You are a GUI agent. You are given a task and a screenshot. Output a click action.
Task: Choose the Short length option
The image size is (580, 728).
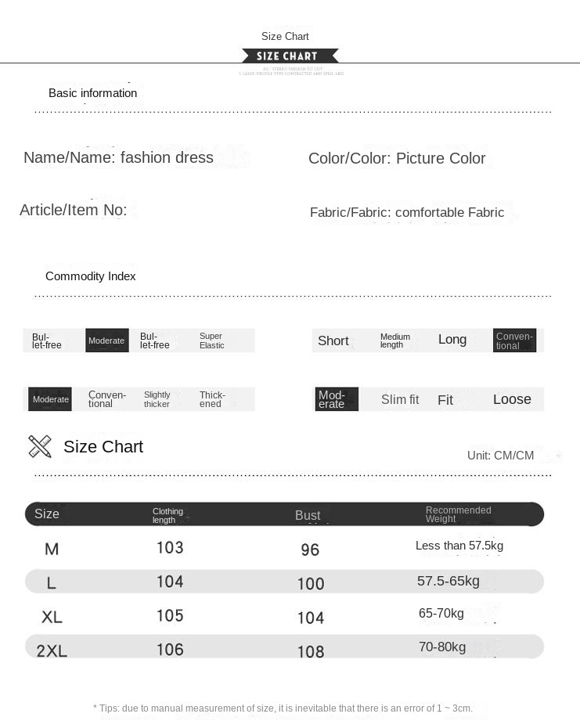click(333, 341)
